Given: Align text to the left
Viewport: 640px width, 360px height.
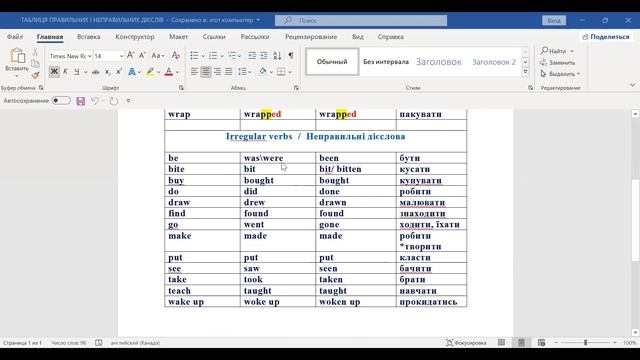Looking at the screenshot, I should tap(194, 72).
